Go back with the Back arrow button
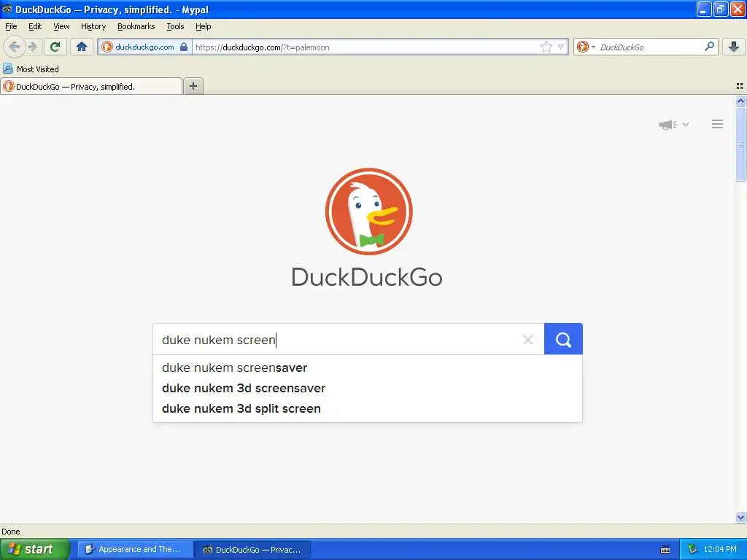747x560 pixels. [14, 47]
